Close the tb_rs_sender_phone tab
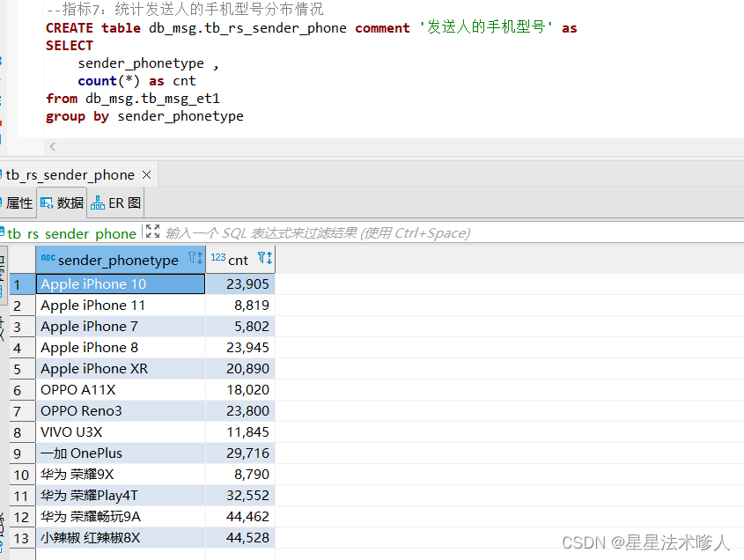This screenshot has width=744, height=560. tap(147, 175)
